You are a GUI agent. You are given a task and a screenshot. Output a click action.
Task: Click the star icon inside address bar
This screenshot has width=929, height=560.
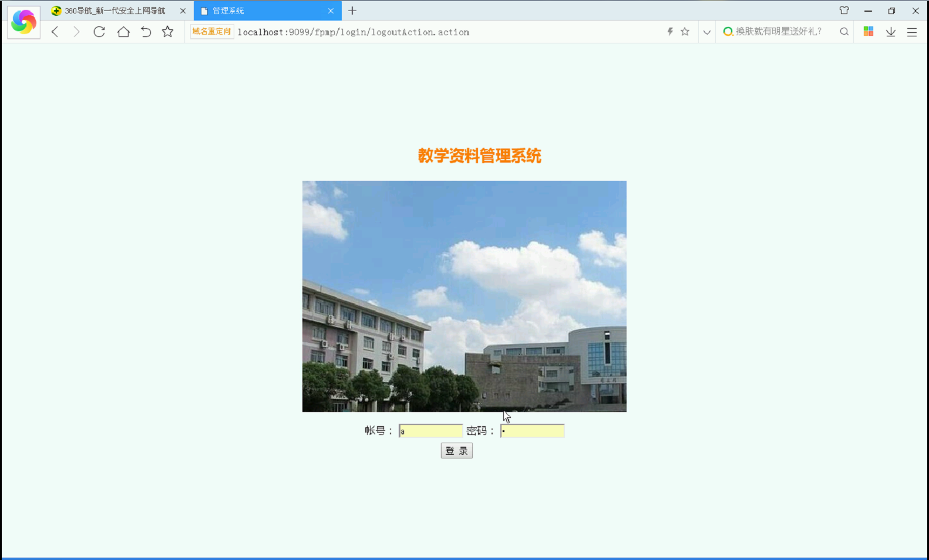click(x=685, y=32)
